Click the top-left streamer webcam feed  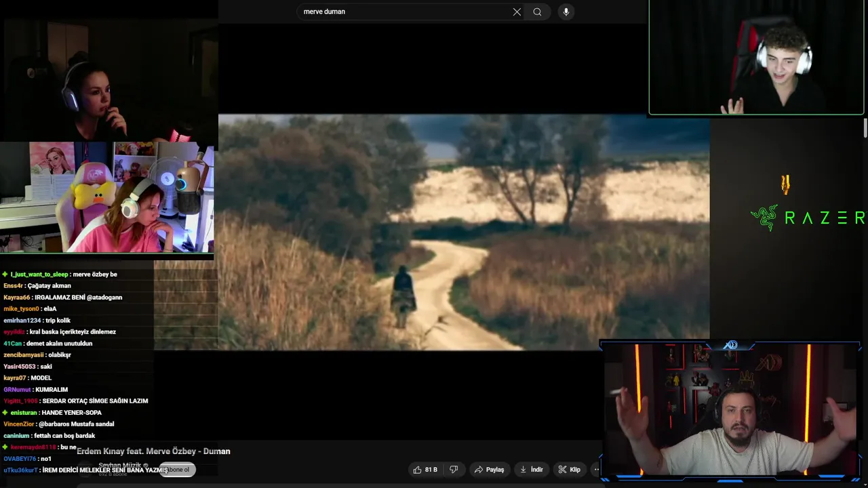pyautogui.click(x=109, y=79)
